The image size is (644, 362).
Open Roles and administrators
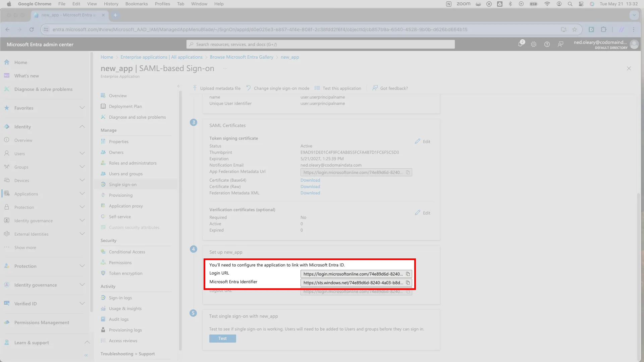pos(132,163)
